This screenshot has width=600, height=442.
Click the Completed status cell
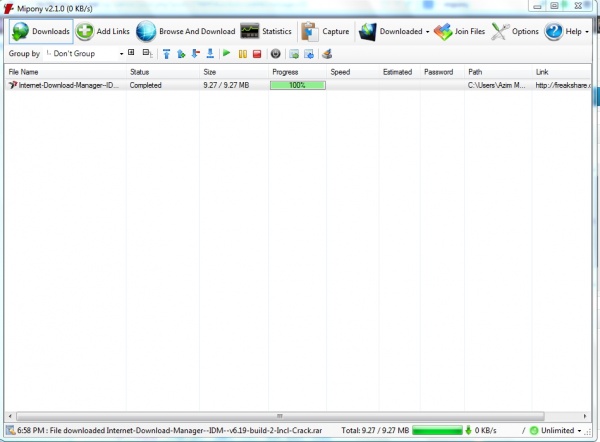pos(145,85)
